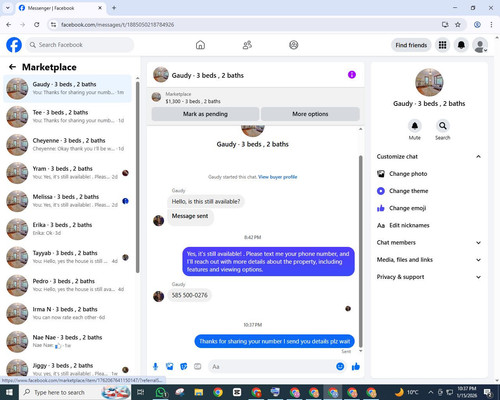Open the purple conversation information icon
Screen dimensions: 500x400
tap(352, 75)
